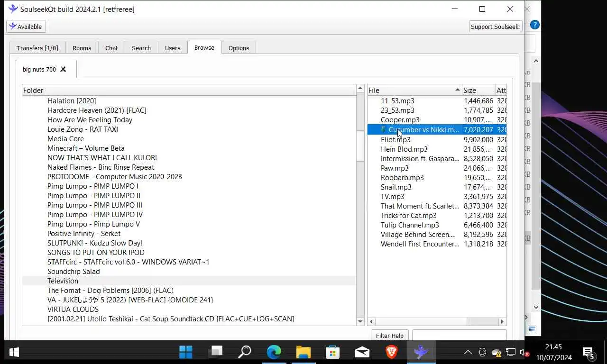Click the folder list scroll down arrow
Screen dimensions: 607x364
(x=360, y=321)
